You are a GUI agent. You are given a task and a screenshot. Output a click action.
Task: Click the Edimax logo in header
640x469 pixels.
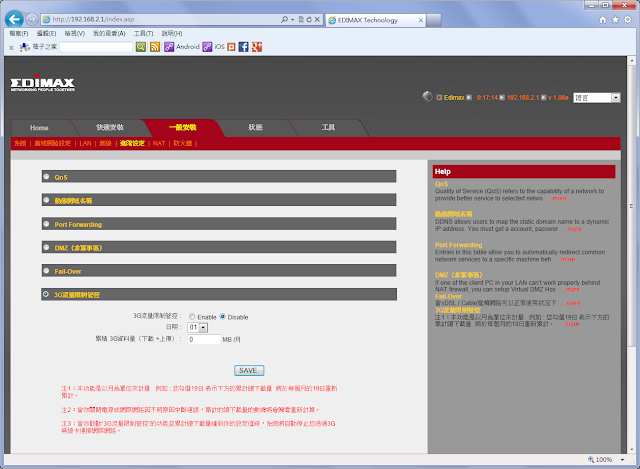coord(42,83)
